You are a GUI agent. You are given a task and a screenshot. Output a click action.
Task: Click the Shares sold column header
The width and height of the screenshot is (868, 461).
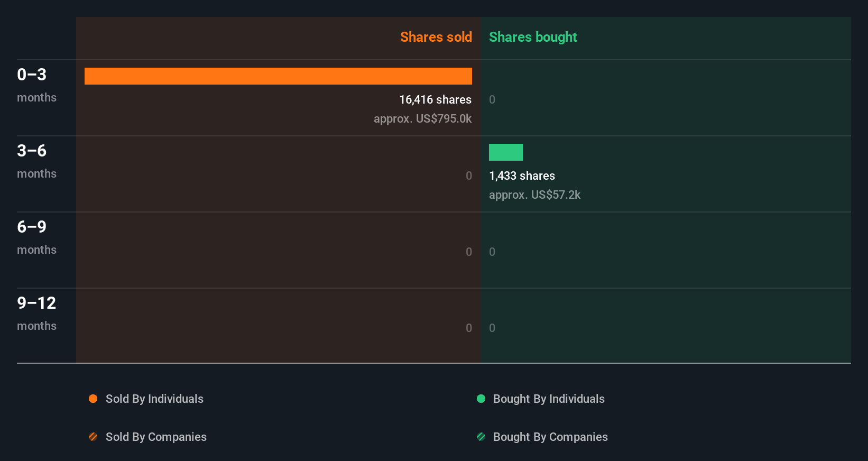pos(436,37)
